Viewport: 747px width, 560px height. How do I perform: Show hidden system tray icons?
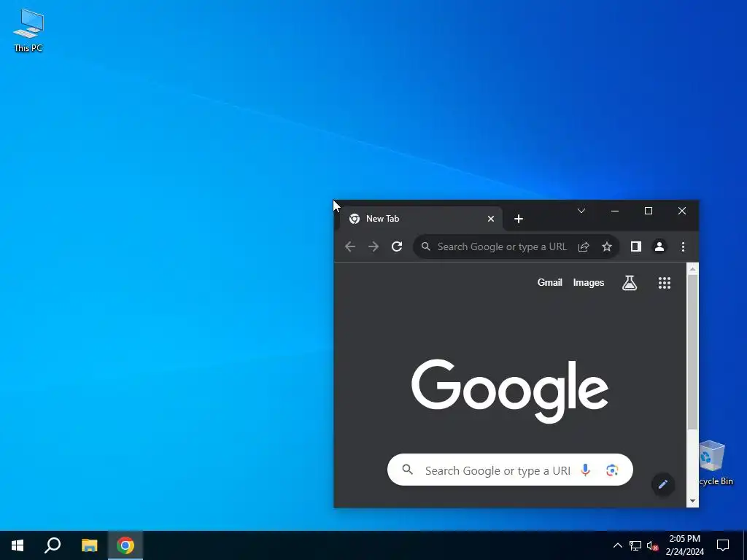(617, 545)
